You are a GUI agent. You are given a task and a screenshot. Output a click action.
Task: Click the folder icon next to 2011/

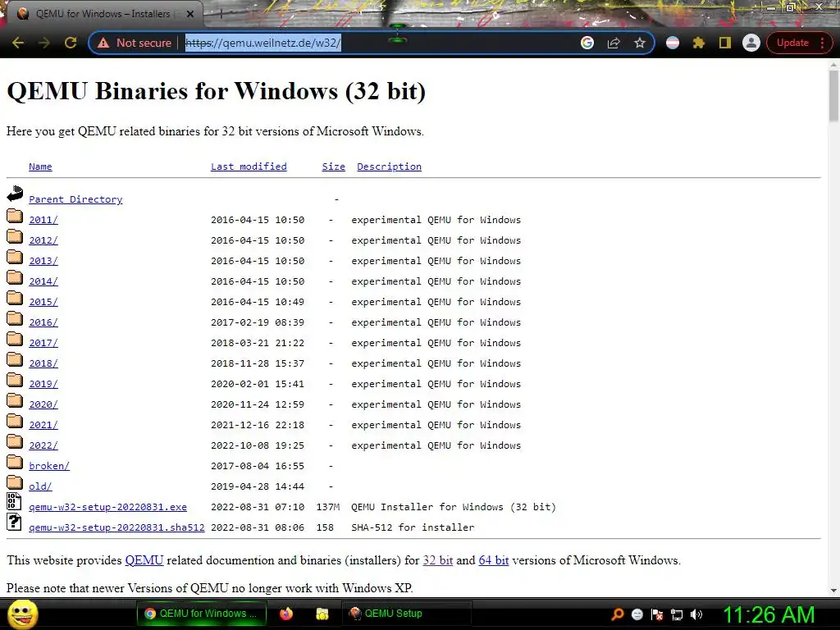pyautogui.click(x=15, y=216)
